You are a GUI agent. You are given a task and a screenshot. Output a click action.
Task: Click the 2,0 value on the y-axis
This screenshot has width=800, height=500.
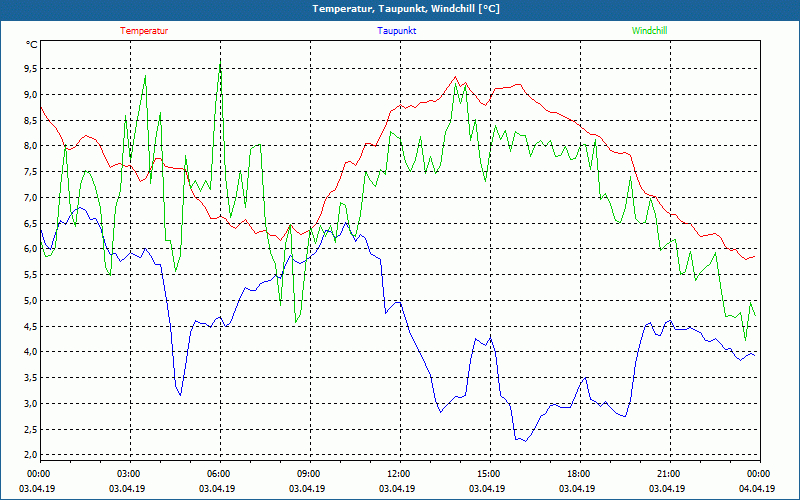tap(29, 456)
